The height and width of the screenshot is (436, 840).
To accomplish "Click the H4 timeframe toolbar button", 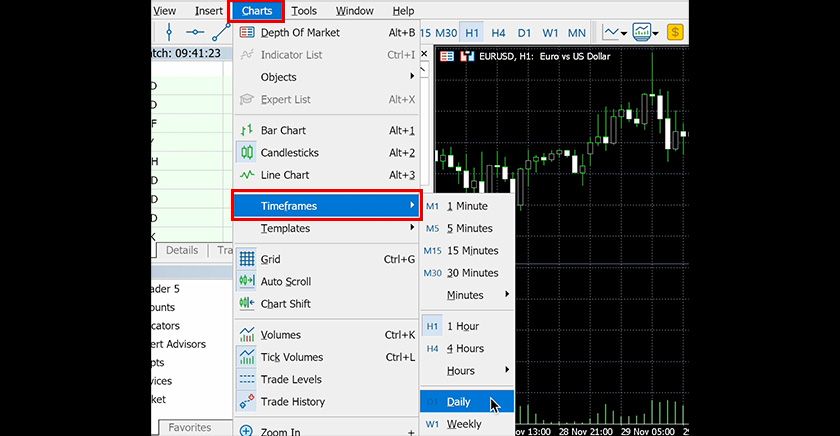I will [498, 33].
